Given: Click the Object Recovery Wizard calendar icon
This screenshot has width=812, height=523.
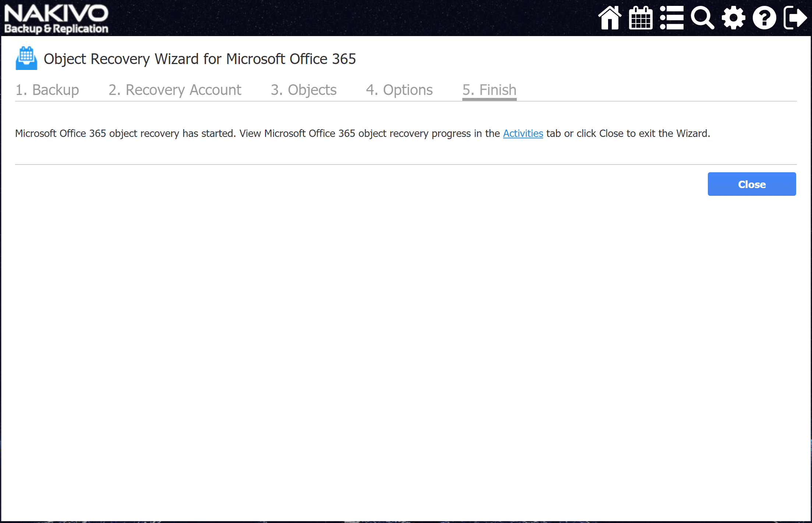Looking at the screenshot, I should click(26, 58).
